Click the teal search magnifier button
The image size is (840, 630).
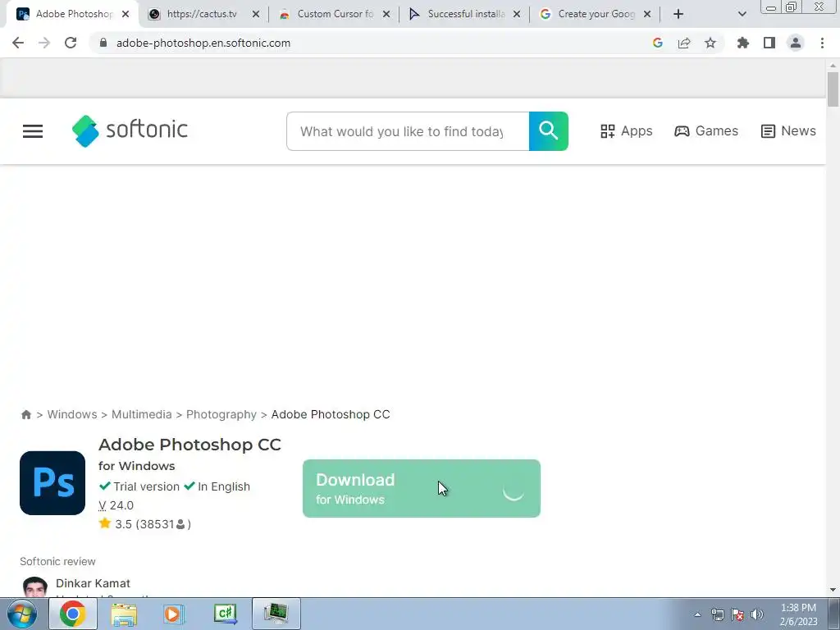(x=549, y=131)
